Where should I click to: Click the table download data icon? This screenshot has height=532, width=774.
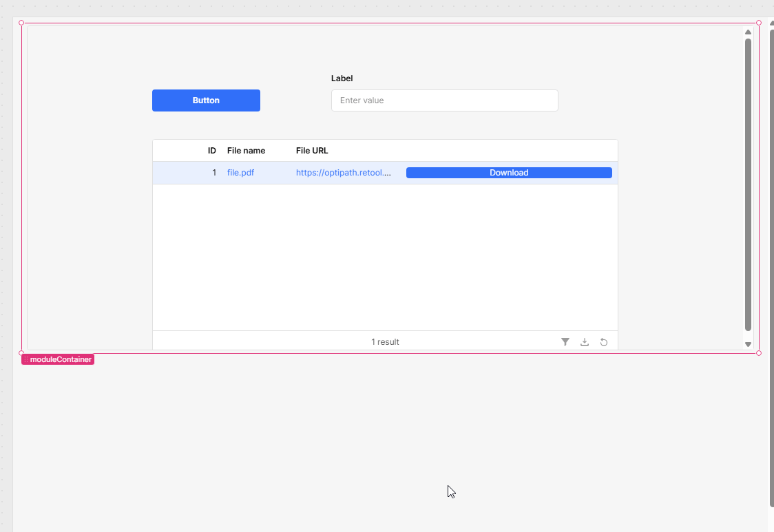point(585,342)
